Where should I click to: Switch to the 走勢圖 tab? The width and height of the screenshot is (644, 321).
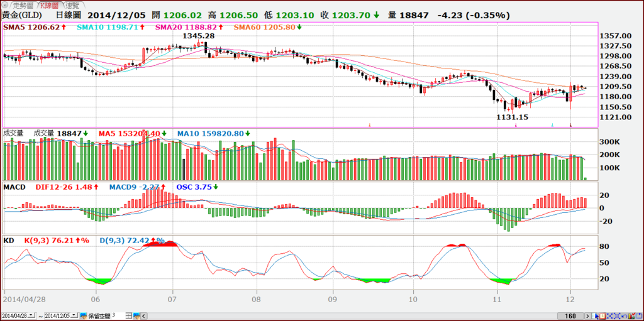(x=22, y=5)
